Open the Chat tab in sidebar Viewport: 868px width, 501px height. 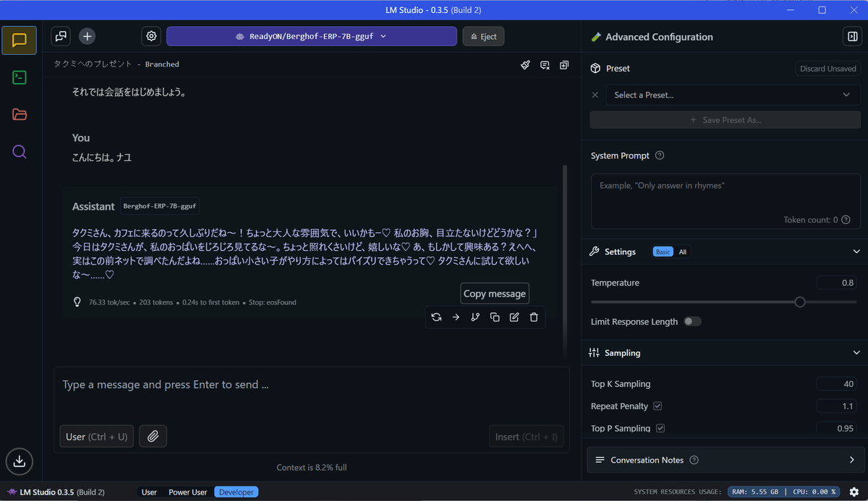pos(20,40)
